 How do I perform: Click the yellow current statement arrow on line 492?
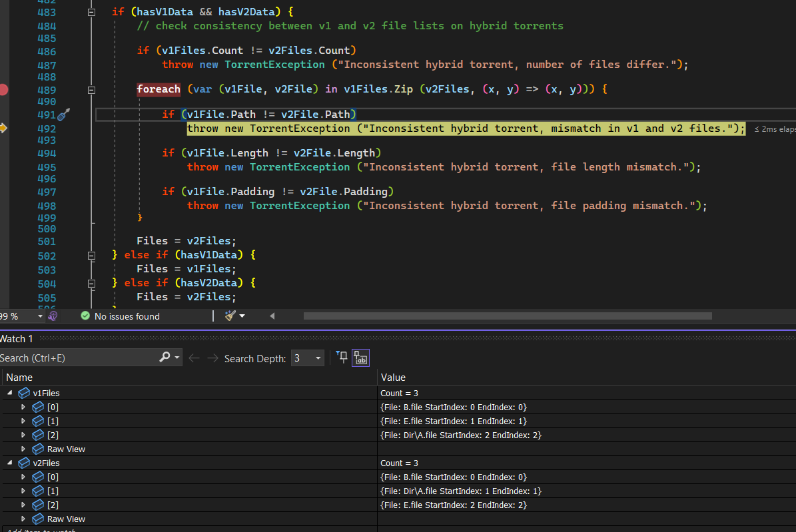click(3, 129)
